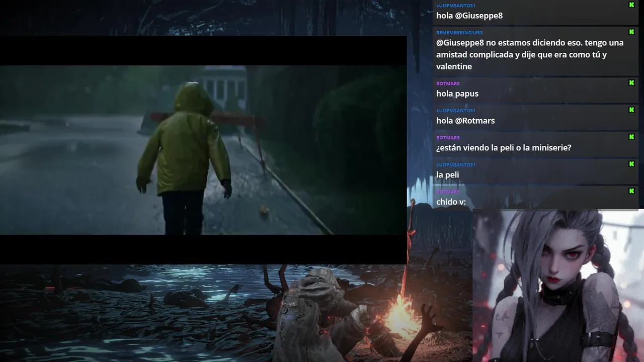Click the anime girl avatar image
This screenshot has height=362, width=644.
[558, 286]
